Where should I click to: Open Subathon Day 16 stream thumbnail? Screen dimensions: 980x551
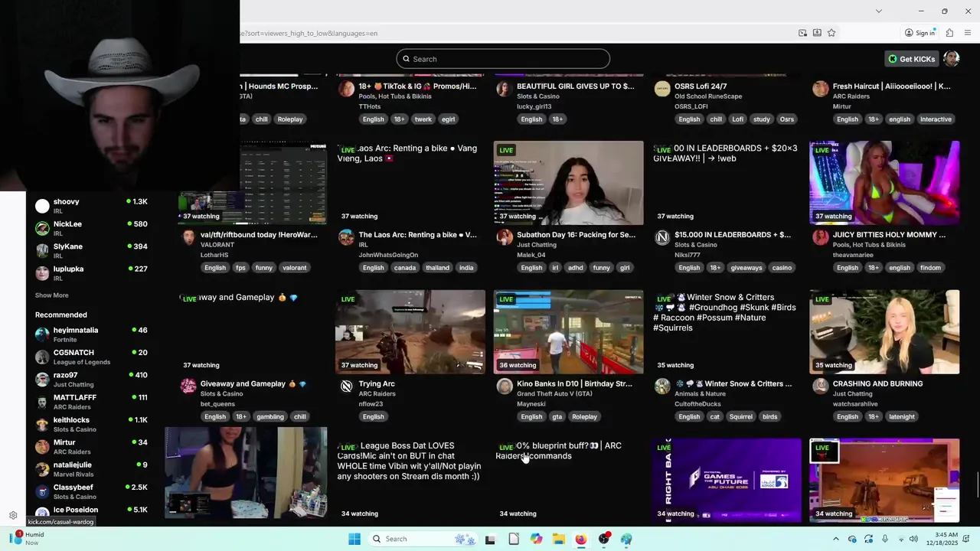(x=569, y=183)
